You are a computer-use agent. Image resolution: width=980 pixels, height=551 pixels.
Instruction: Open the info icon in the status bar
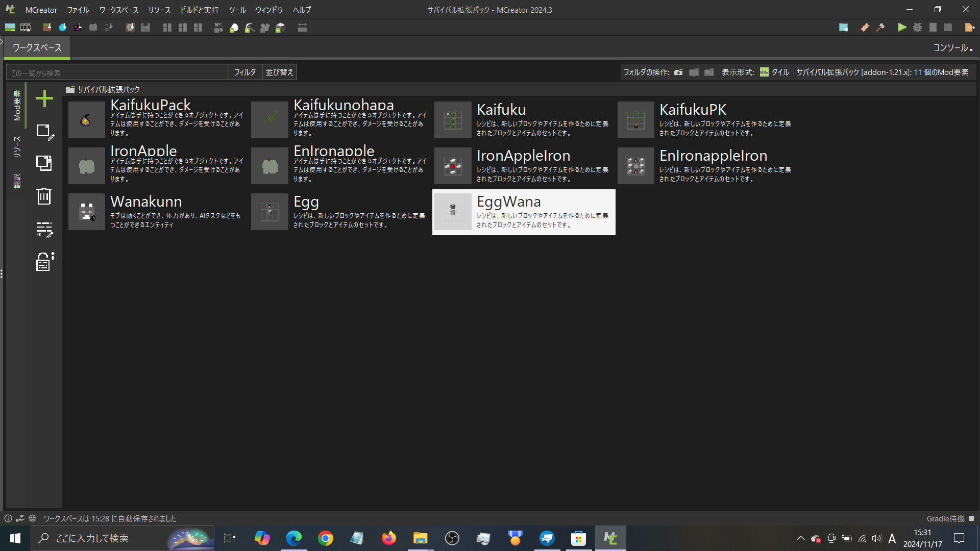coord(8,518)
